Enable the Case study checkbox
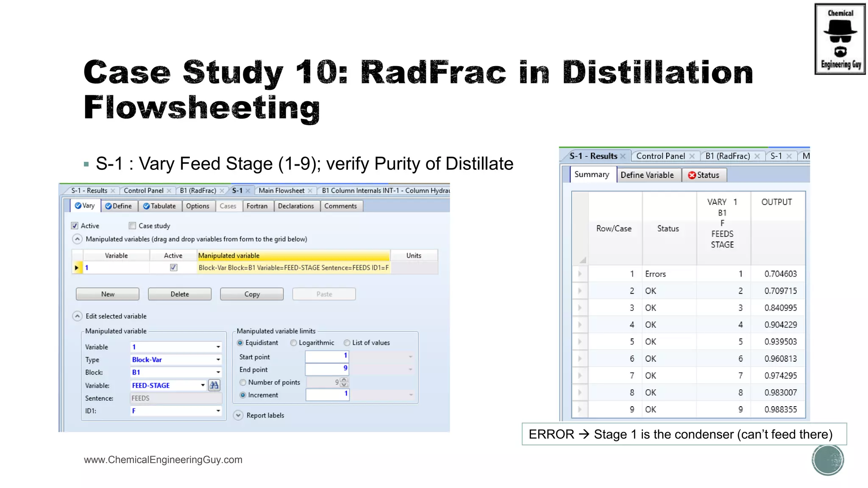 click(133, 226)
